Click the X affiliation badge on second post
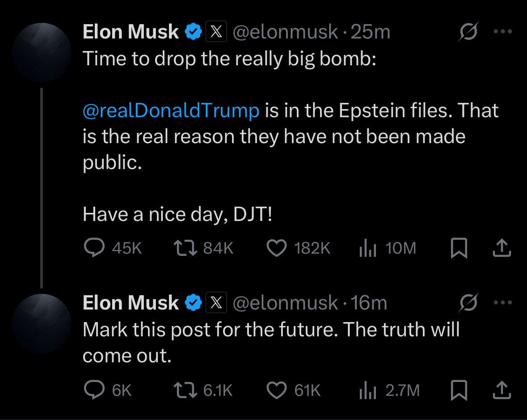 click(216, 303)
